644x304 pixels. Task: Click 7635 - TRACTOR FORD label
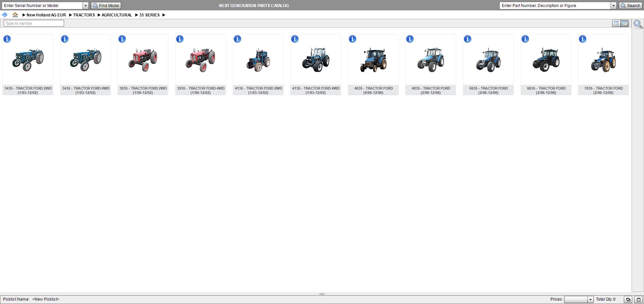[x=603, y=91]
